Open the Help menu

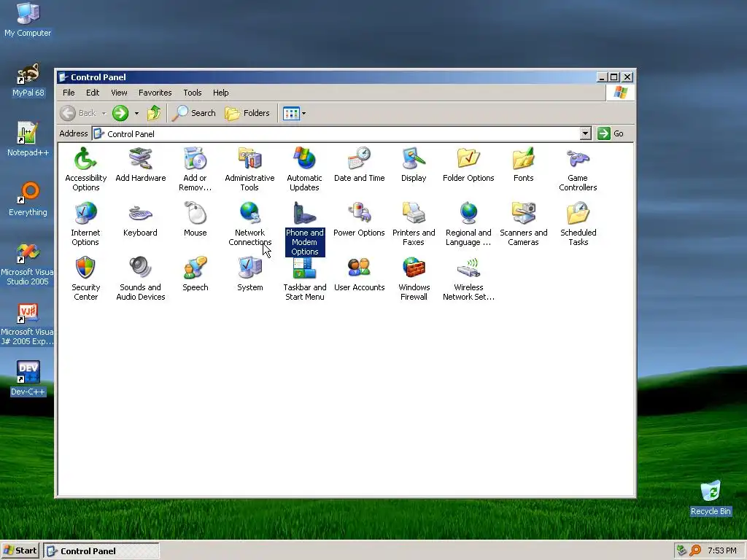tap(220, 93)
